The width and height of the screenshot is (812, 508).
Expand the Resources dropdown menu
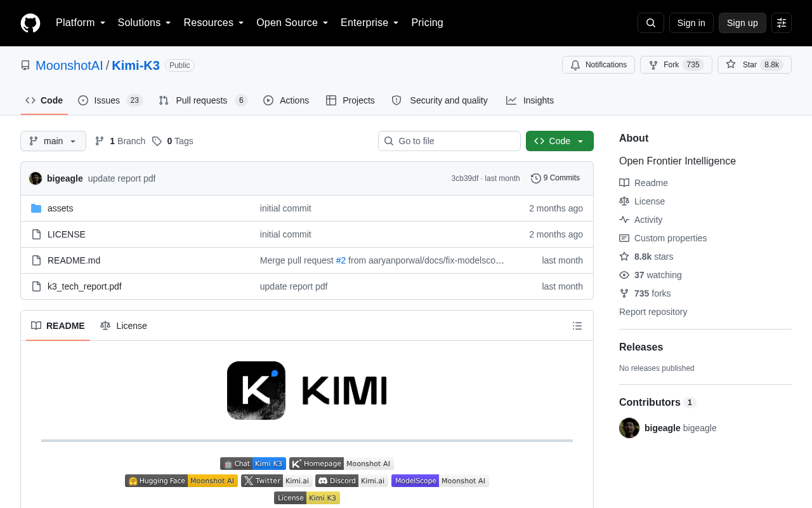pyautogui.click(x=214, y=23)
